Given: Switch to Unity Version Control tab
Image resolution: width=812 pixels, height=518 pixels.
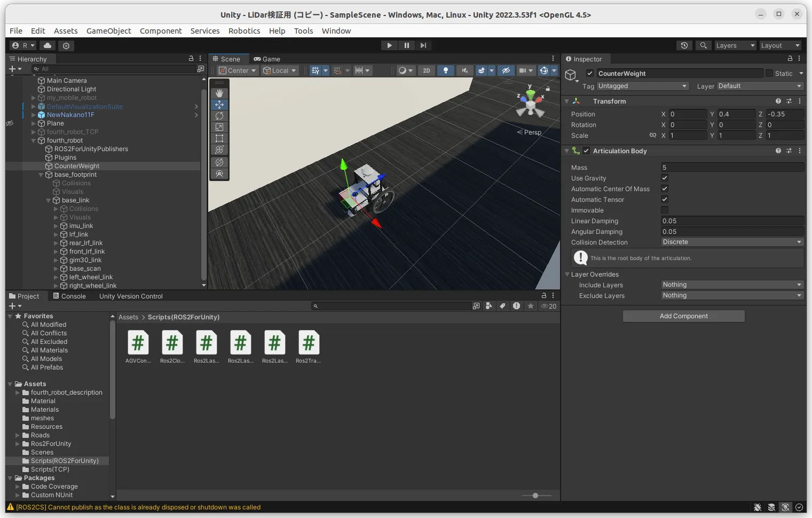Looking at the screenshot, I should [x=131, y=296].
